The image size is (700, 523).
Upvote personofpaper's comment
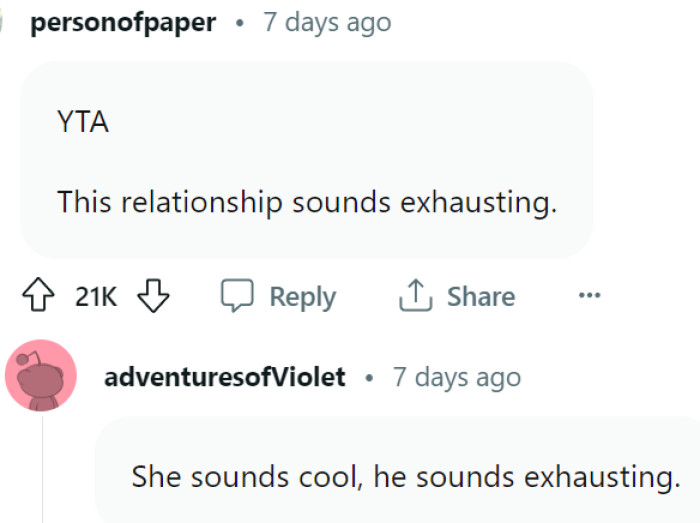coord(39,296)
